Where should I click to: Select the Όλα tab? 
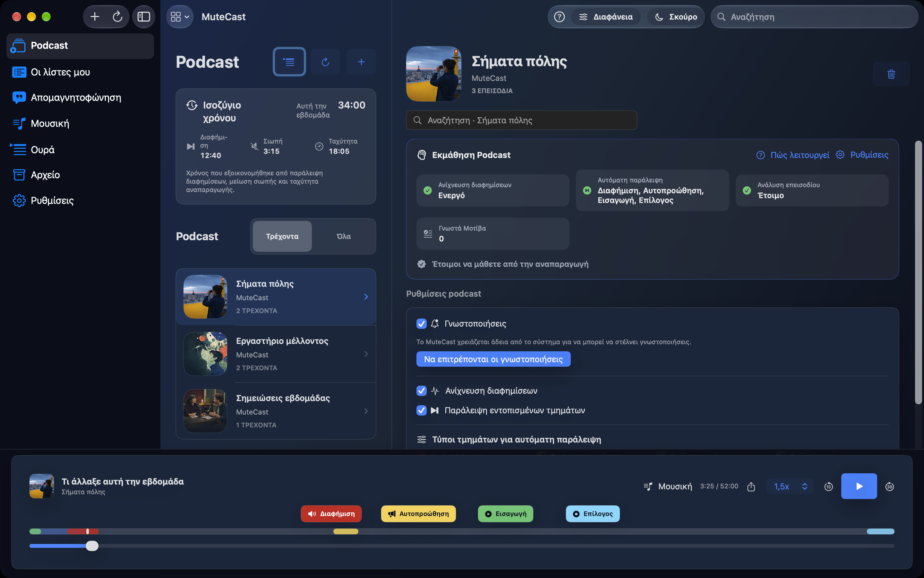[344, 236]
